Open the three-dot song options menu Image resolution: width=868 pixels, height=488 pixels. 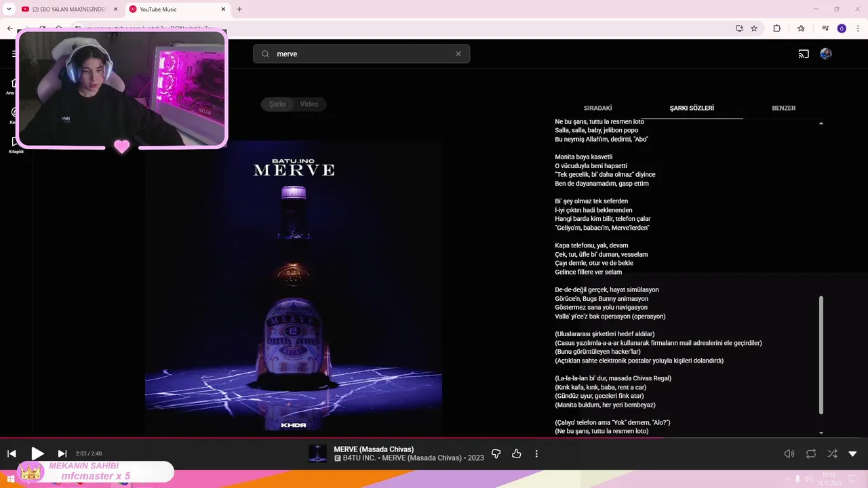(x=536, y=453)
